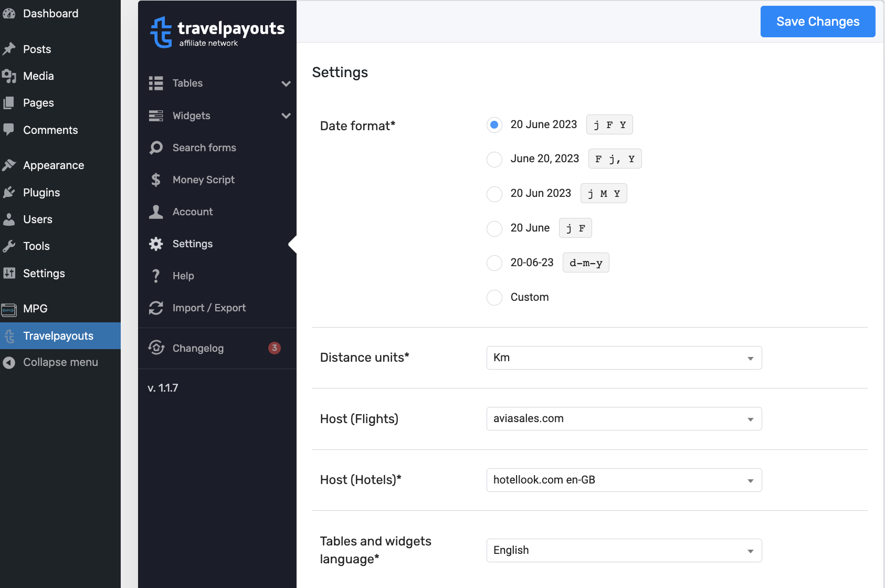Collapse the Widgets section chevron
This screenshot has width=885, height=588.
pos(286,115)
